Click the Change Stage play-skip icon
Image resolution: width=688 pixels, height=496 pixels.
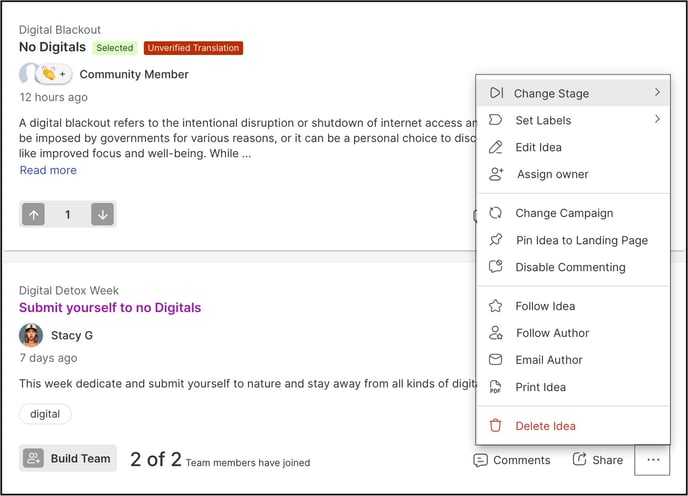(496, 93)
